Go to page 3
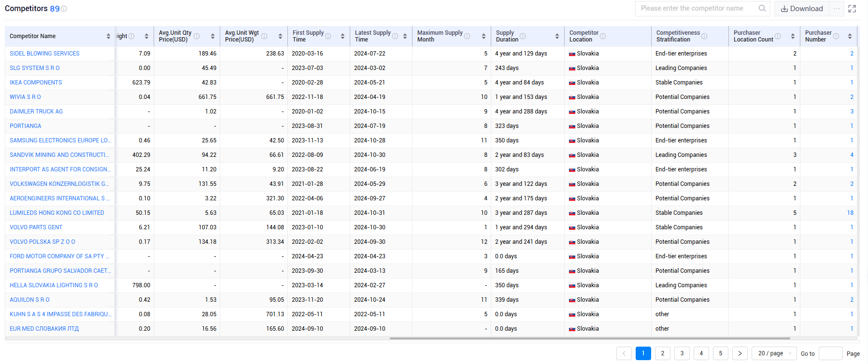 [x=682, y=353]
